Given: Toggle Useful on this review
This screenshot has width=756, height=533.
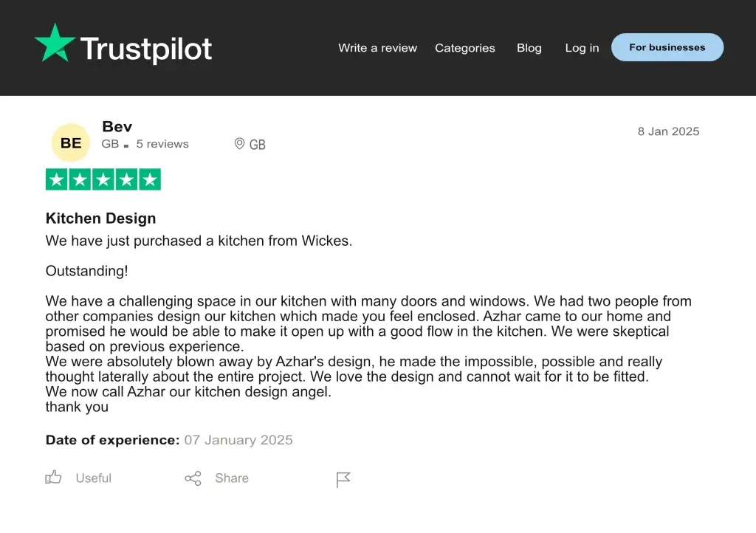Looking at the screenshot, I should coord(92,478).
